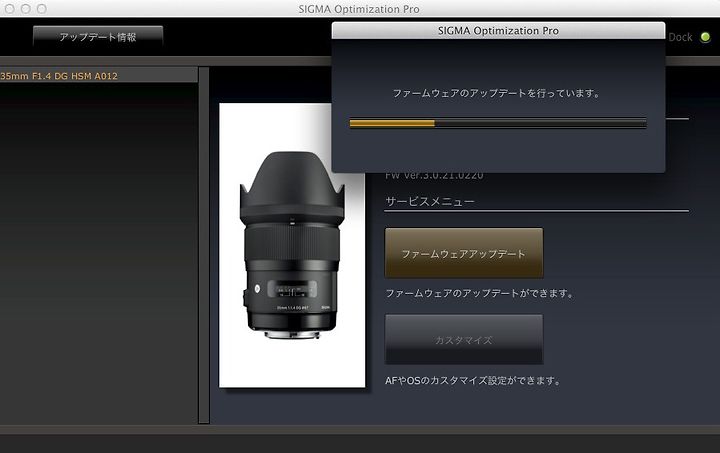
Task: Click the FW Ver.3.0.21.0220 version text
Action: point(434,176)
